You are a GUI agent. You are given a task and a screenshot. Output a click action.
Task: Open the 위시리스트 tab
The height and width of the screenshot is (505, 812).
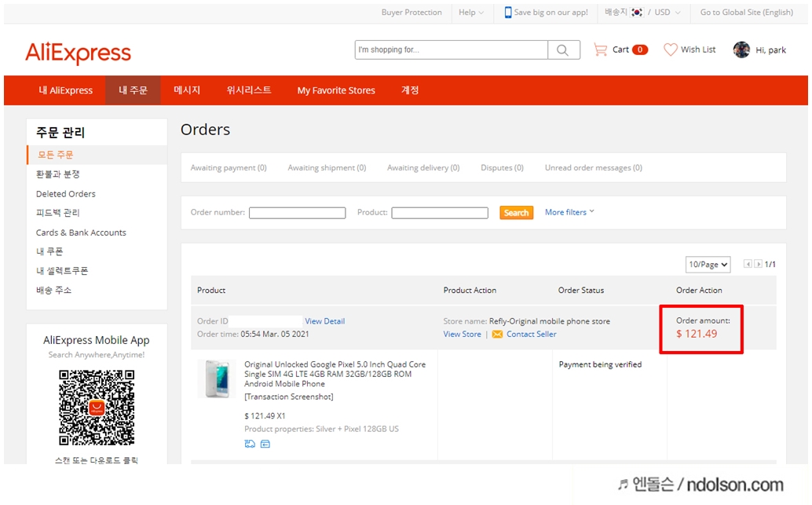point(249,90)
